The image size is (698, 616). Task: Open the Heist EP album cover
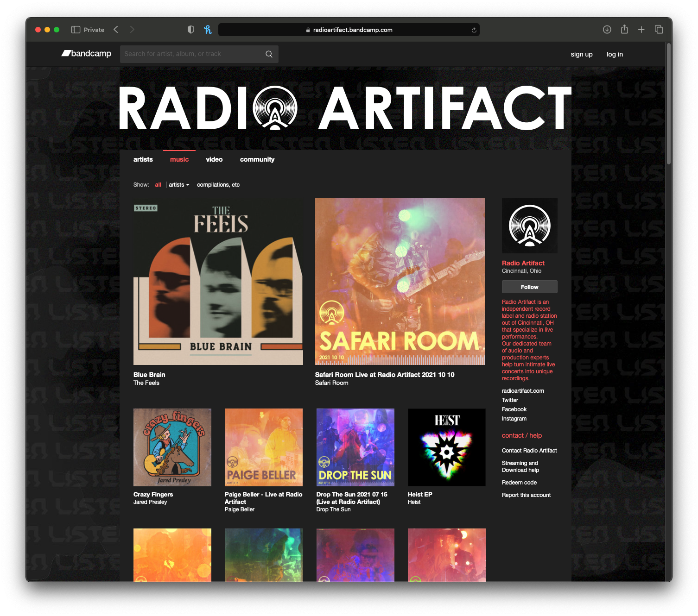(447, 447)
